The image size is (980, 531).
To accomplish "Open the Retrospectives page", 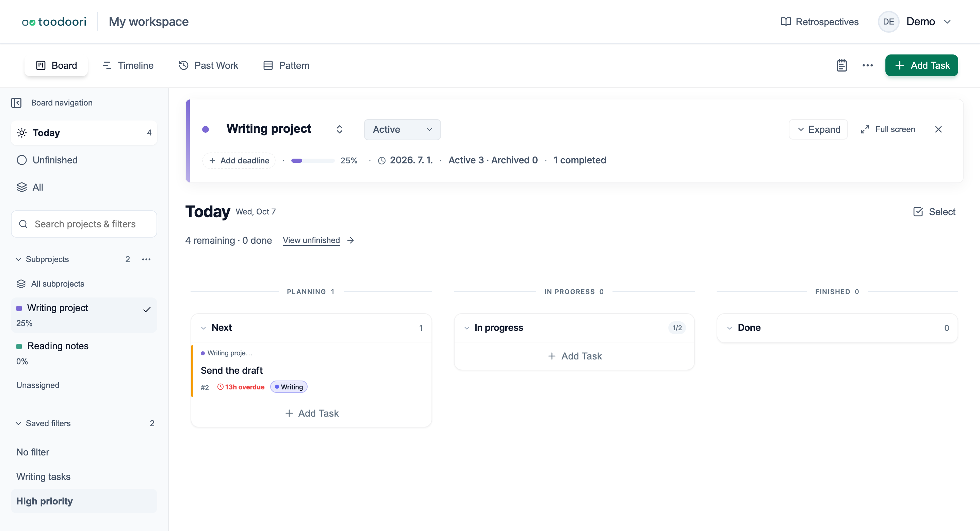I will [819, 22].
